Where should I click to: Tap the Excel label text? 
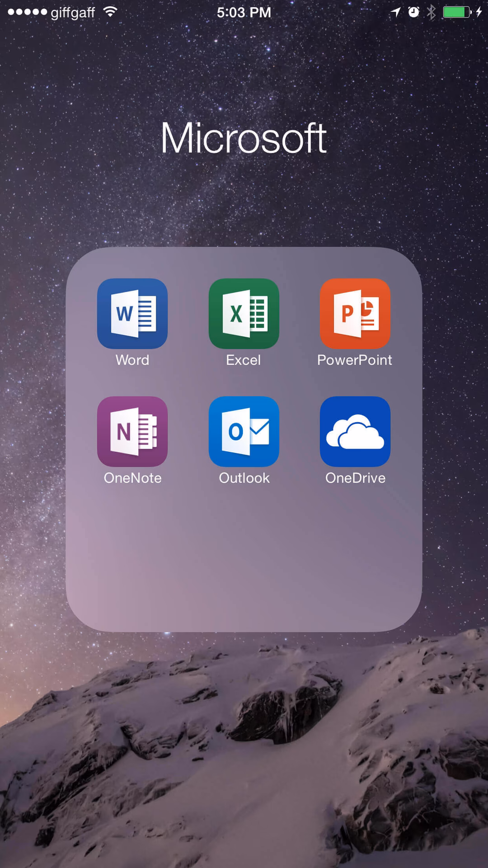[244, 360]
